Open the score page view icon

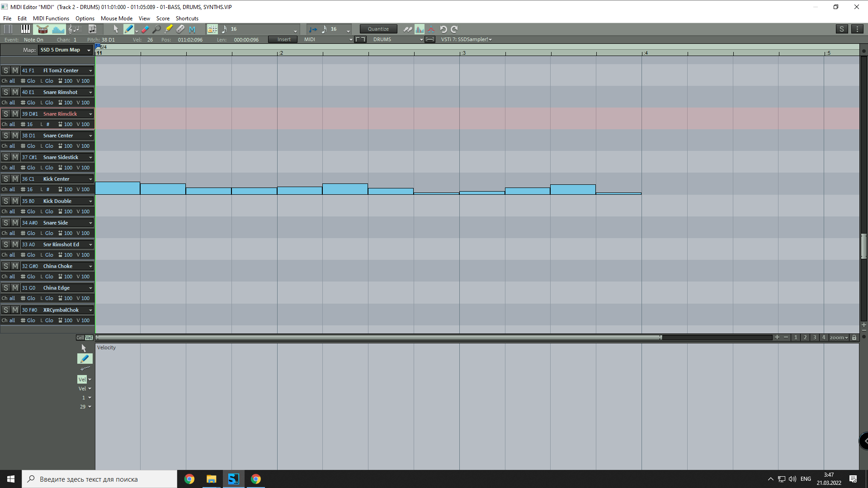pyautogui.click(x=92, y=29)
